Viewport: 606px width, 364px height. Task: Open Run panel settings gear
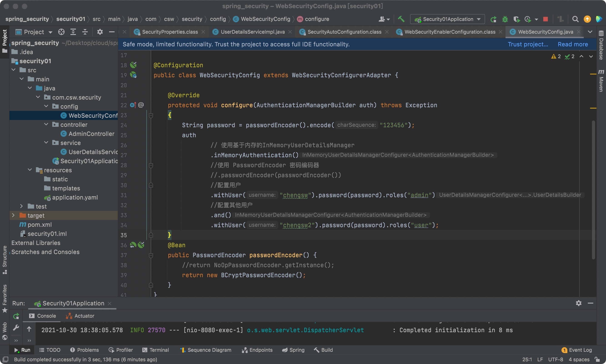pos(578,303)
